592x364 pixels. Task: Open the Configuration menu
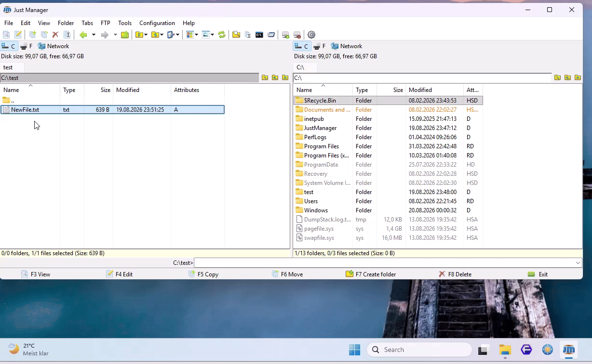(157, 23)
